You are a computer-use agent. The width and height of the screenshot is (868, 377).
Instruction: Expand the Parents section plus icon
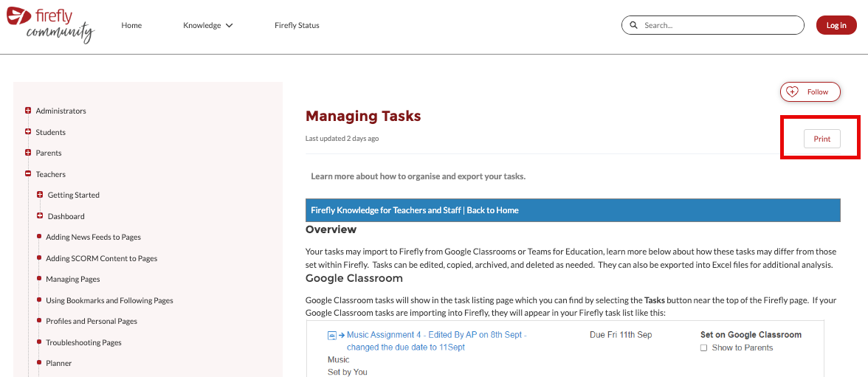pos(28,153)
